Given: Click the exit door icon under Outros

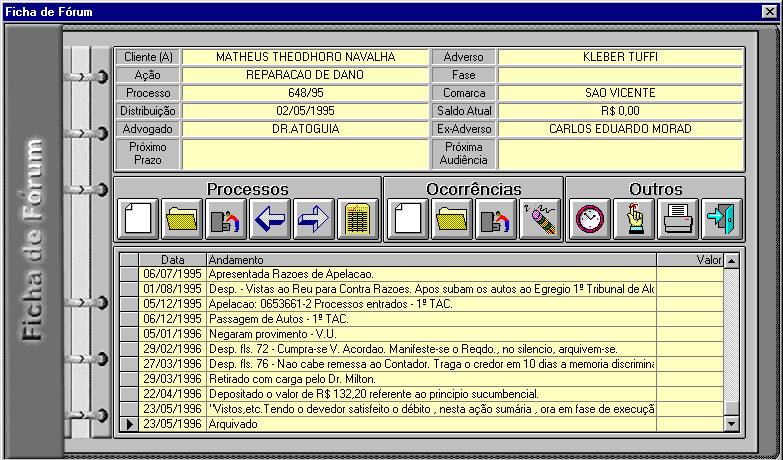Looking at the screenshot, I should point(722,219).
